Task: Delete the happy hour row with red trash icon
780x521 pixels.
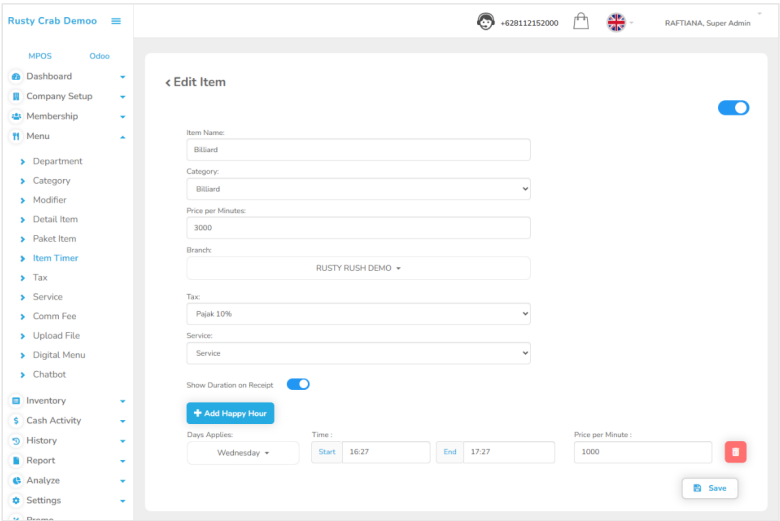Action: pyautogui.click(x=735, y=452)
